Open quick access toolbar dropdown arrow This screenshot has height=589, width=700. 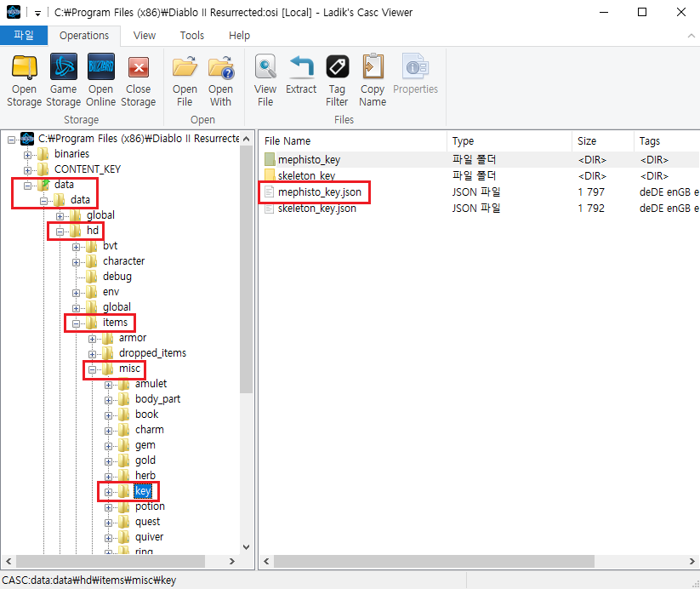pos(38,14)
